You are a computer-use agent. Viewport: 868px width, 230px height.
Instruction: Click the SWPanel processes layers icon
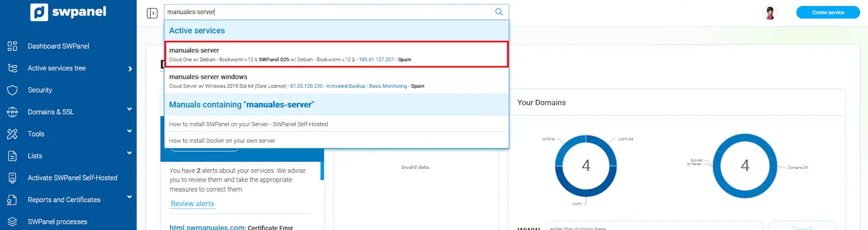pos(12,222)
